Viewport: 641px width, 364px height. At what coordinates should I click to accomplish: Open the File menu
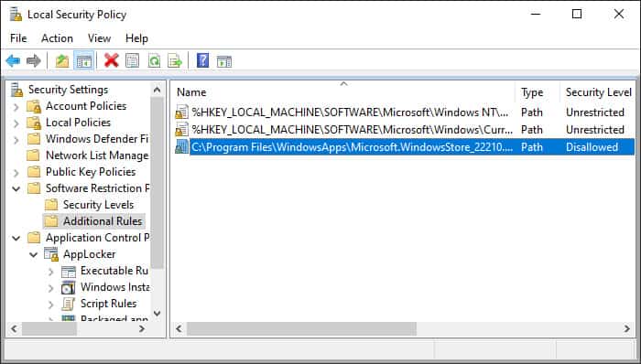pos(18,38)
